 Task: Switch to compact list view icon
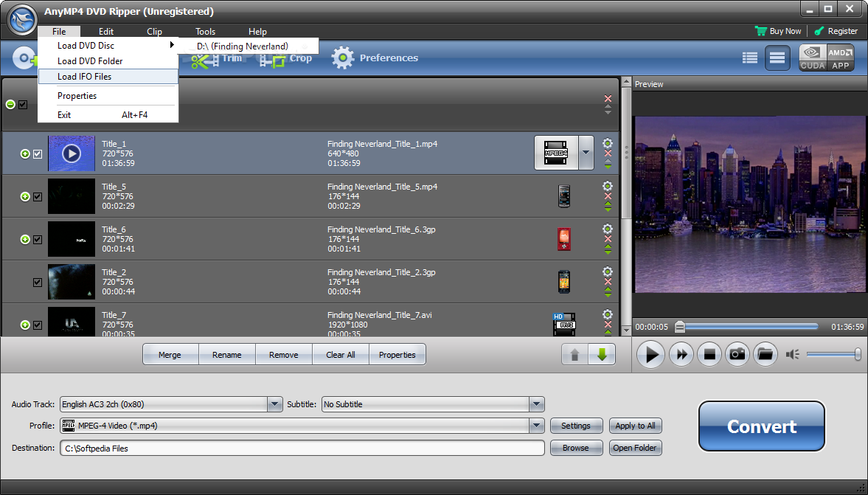coord(749,58)
